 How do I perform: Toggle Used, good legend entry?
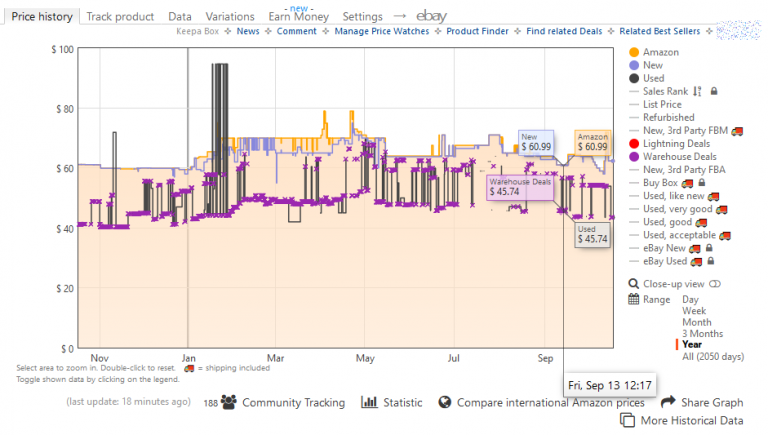(x=667, y=222)
